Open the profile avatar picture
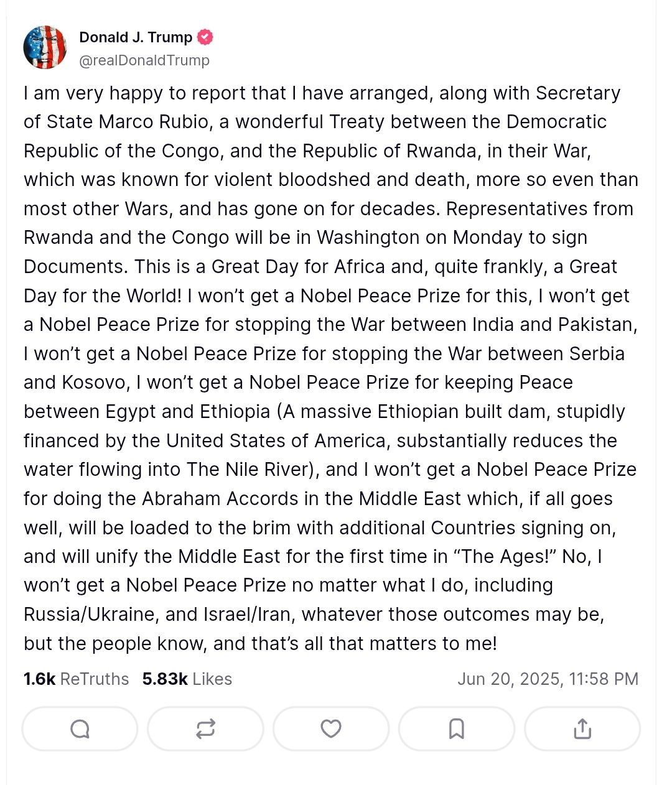 pyautogui.click(x=45, y=48)
